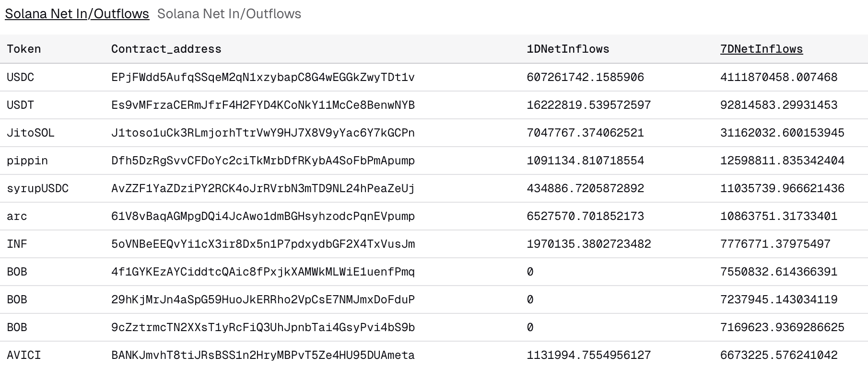Click 1D inflow value 1131994.7554956127

click(589, 355)
